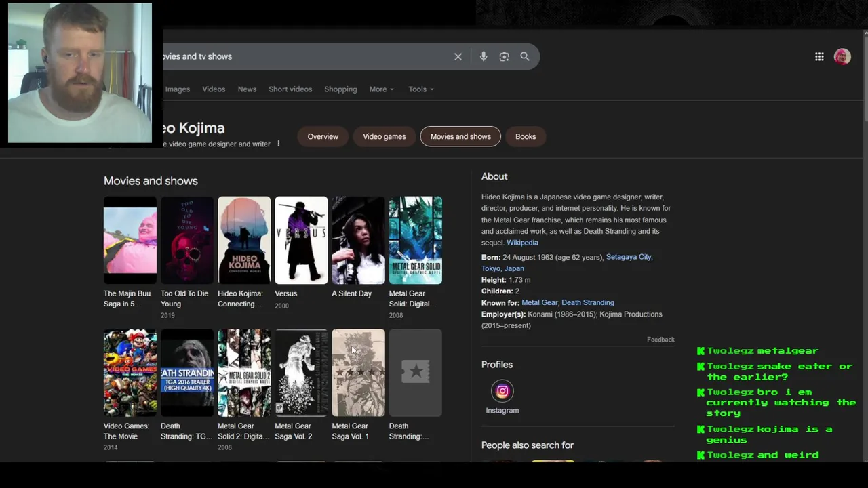Open Death Stranding TGA 2016 trailer thumbnail

click(187, 373)
